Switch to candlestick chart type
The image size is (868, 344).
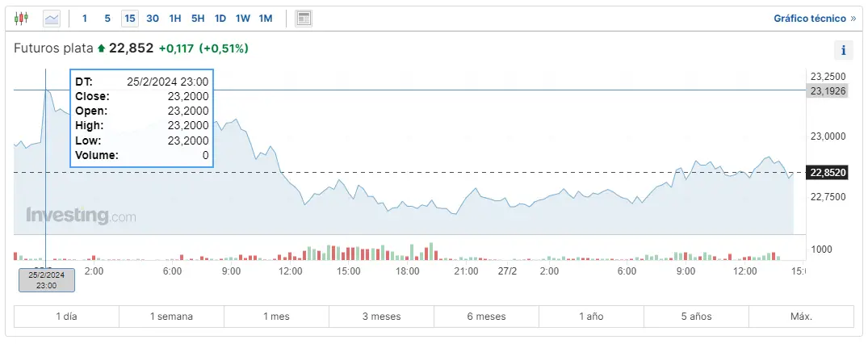(21, 18)
